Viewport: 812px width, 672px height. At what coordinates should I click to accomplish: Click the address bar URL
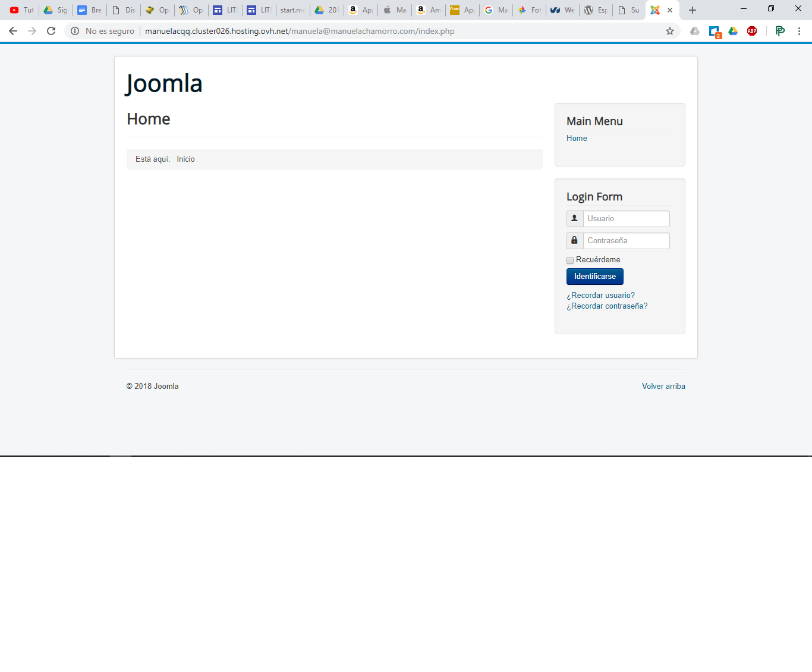300,31
